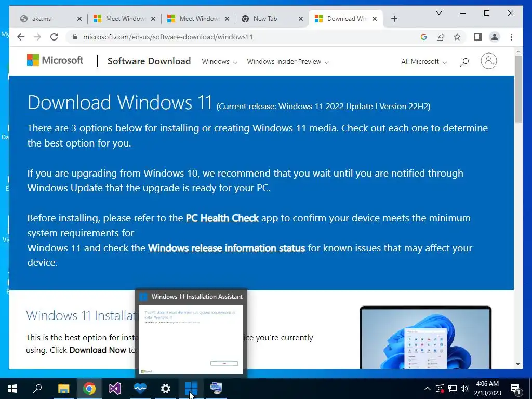The height and width of the screenshot is (399, 532).
Task: Open taskbar search
Action: tap(37, 389)
